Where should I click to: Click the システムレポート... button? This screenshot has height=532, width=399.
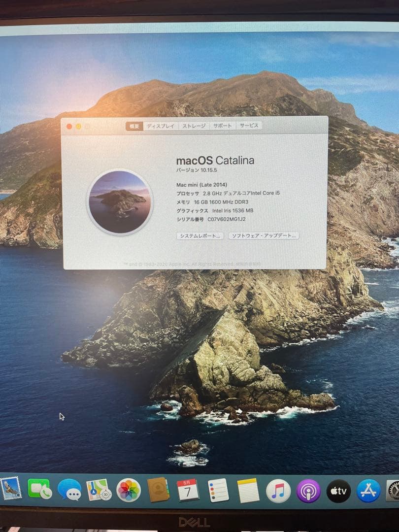(200, 236)
